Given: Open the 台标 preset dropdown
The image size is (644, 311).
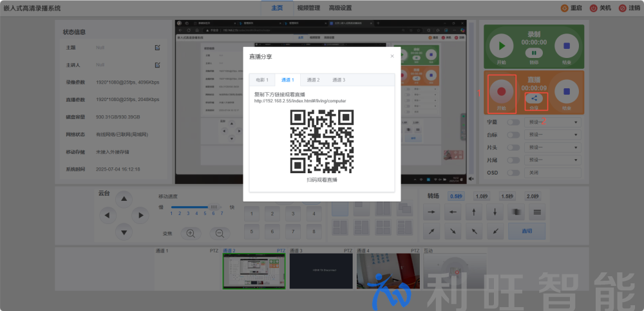Looking at the screenshot, I should click(x=553, y=135).
